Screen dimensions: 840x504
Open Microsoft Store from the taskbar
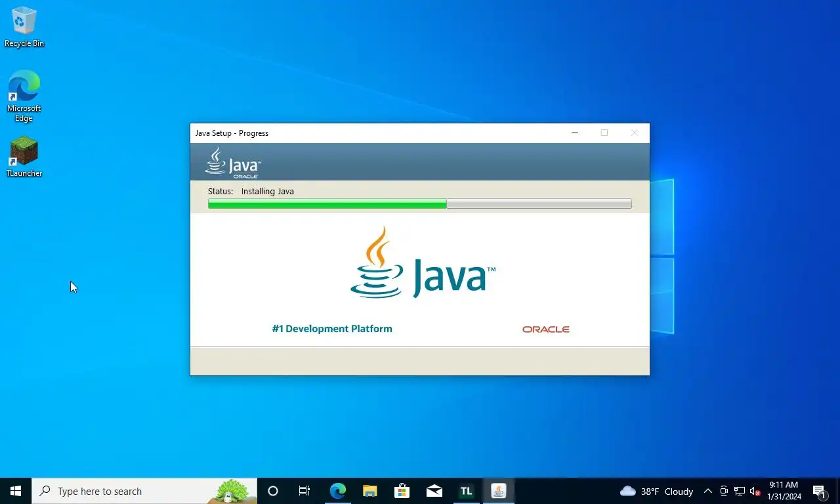click(402, 491)
